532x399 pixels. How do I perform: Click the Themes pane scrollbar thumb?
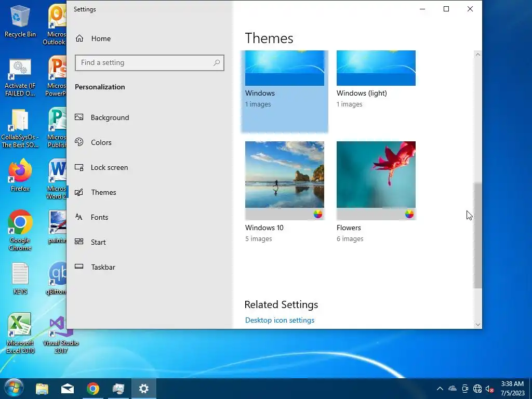click(x=478, y=235)
